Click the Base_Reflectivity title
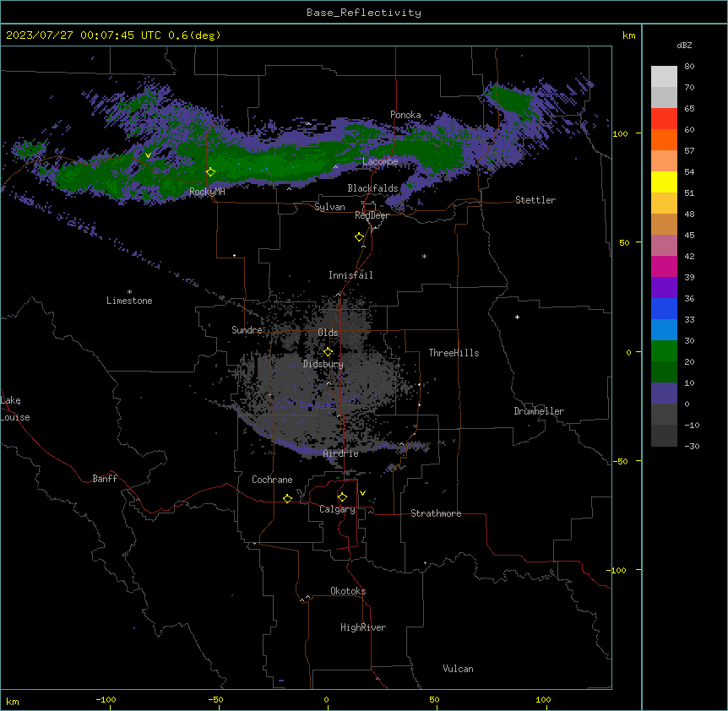This screenshot has height=711, width=728. pyautogui.click(x=364, y=13)
